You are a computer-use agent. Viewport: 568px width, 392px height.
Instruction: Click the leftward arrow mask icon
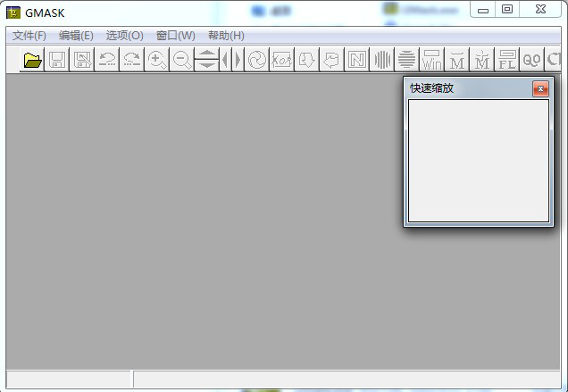[x=332, y=60]
